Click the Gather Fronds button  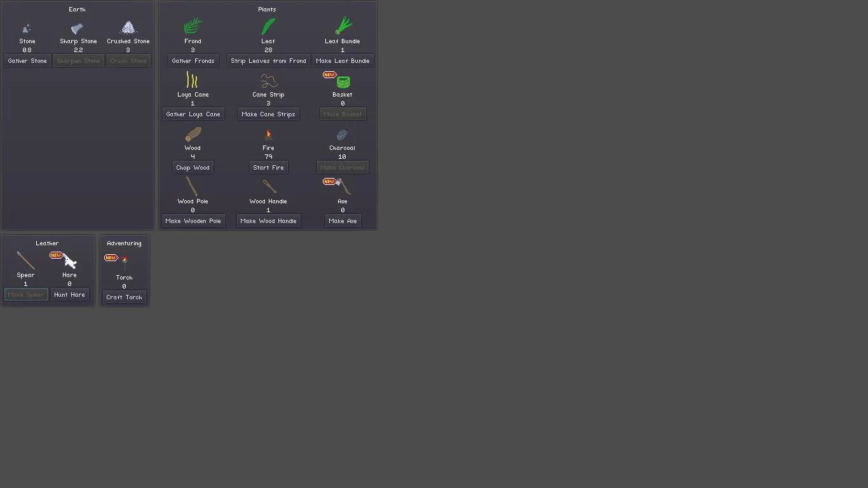(193, 61)
